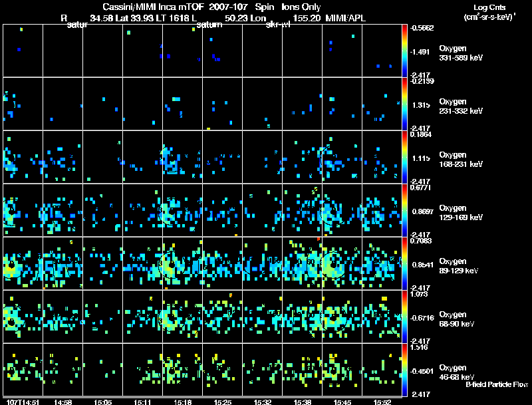Click the 'Oxygen 46-68 keV' row label
The image size is (532, 405).
click(x=457, y=372)
